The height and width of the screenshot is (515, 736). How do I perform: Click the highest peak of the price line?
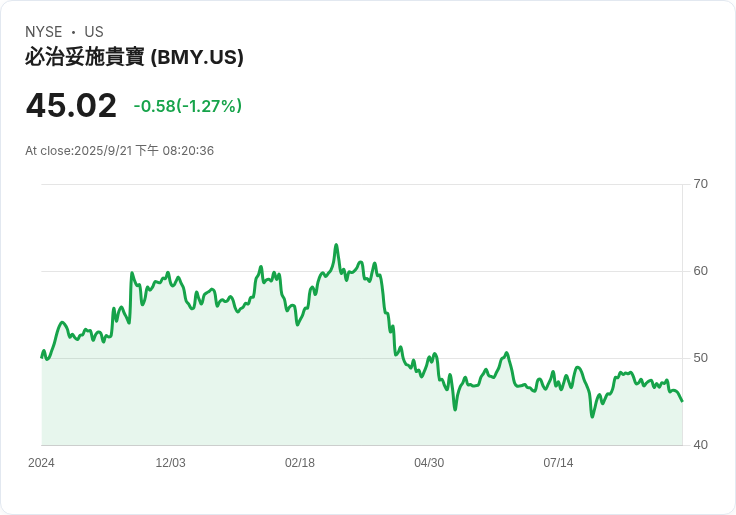click(336, 245)
